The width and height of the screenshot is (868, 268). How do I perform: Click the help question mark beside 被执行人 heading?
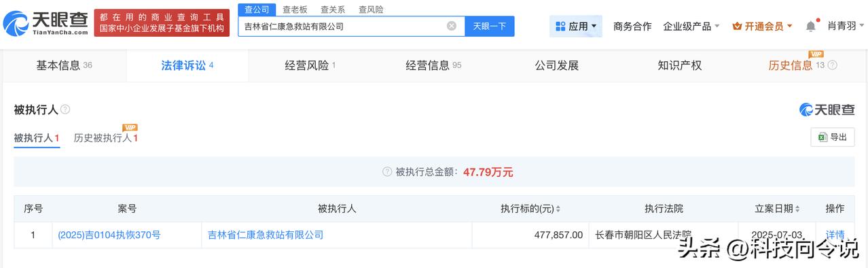click(x=65, y=110)
